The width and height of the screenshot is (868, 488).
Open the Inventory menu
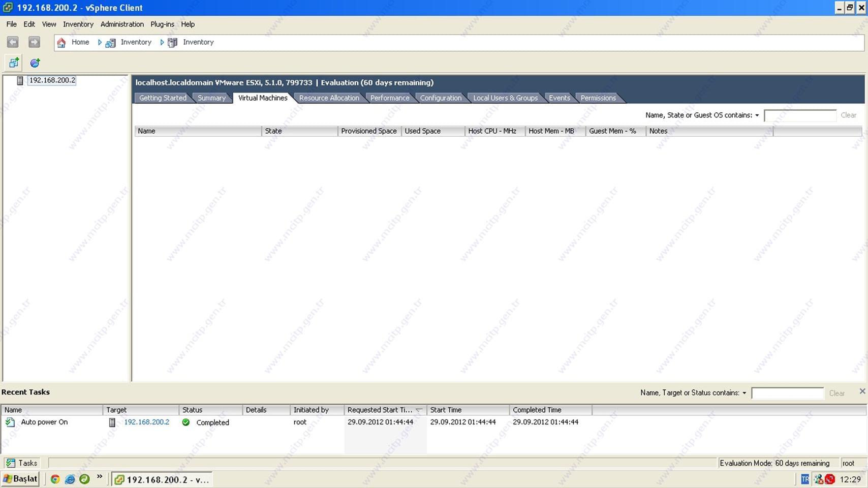pyautogui.click(x=78, y=24)
